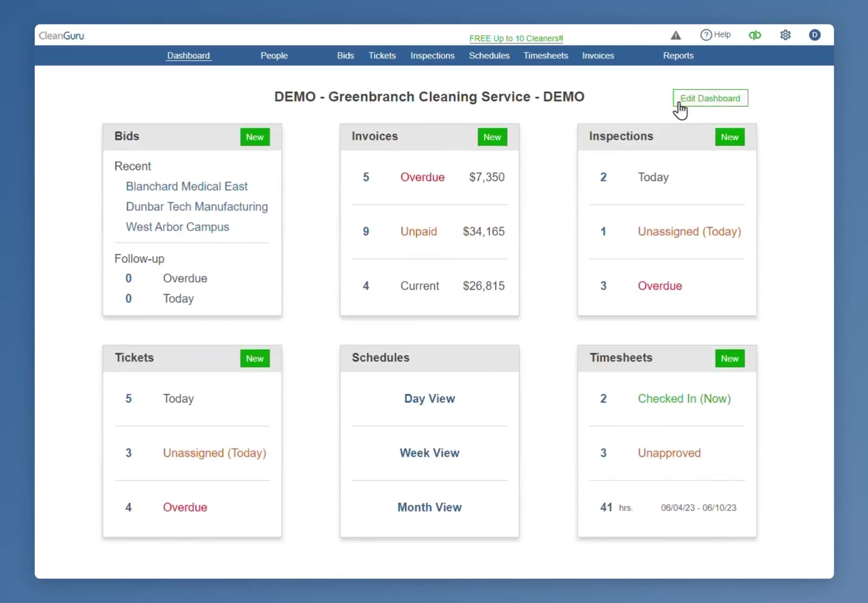Open the Dunbar Tech Manufacturing bid

[x=197, y=207]
